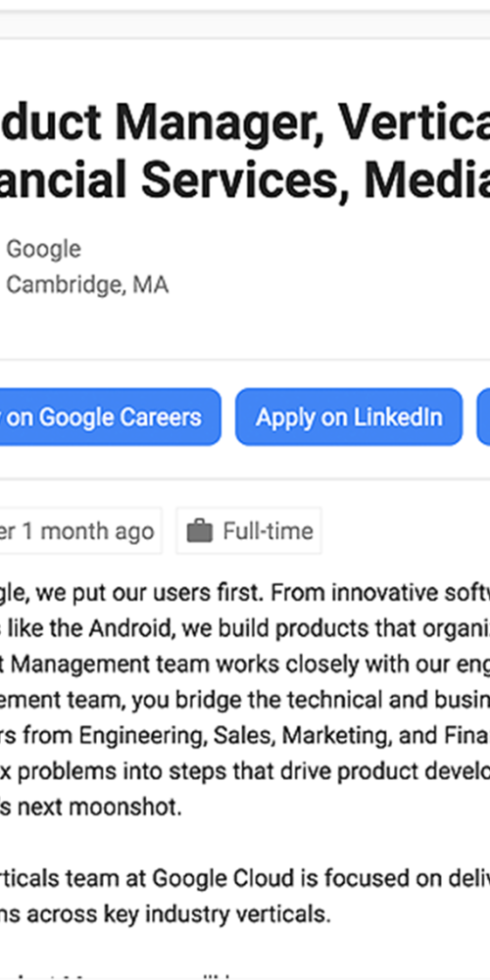The height and width of the screenshot is (980, 490).
Task: Select the Google company name
Action: point(43,249)
